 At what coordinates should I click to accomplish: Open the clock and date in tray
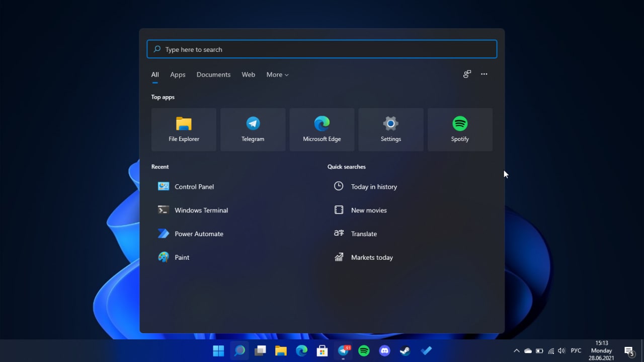coord(602,351)
